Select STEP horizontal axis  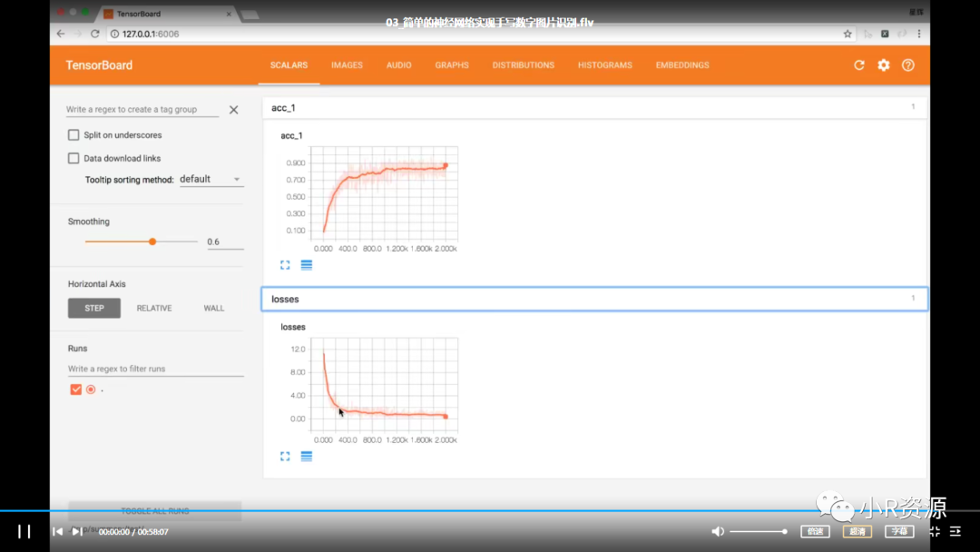pyautogui.click(x=94, y=308)
